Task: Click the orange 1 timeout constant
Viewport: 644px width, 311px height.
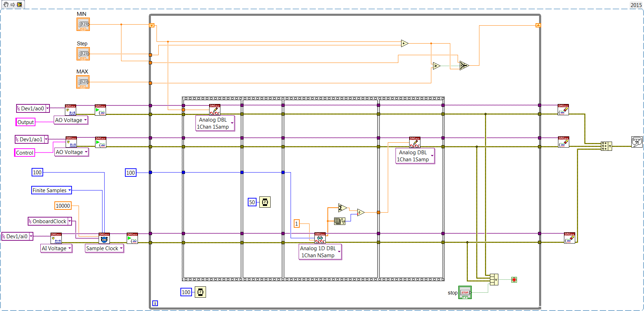Action: 297,223
